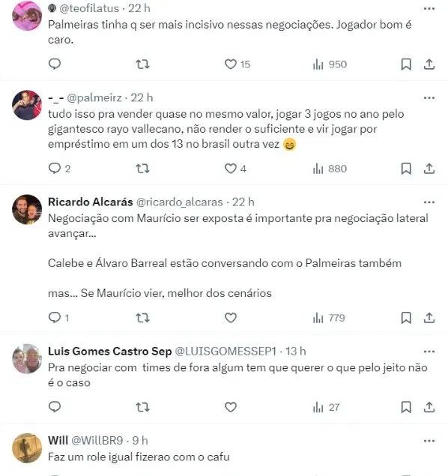The image size is (448, 476).
Task: Toggle bookmark on @palmeirz tweet
Action: [406, 169]
